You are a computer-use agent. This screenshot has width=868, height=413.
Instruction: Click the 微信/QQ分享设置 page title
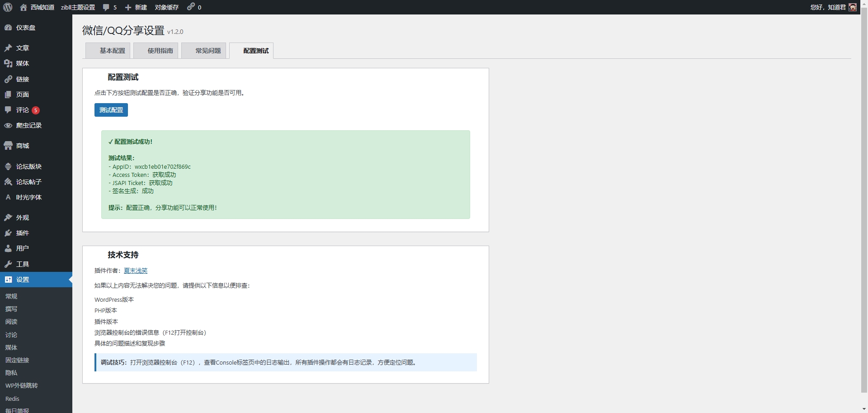123,30
